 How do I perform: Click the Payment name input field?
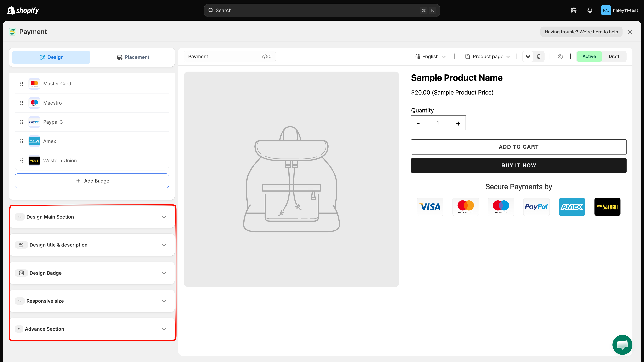229,56
